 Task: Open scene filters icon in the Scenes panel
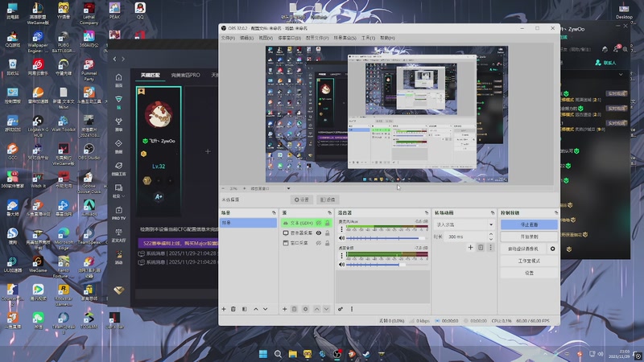245,309
